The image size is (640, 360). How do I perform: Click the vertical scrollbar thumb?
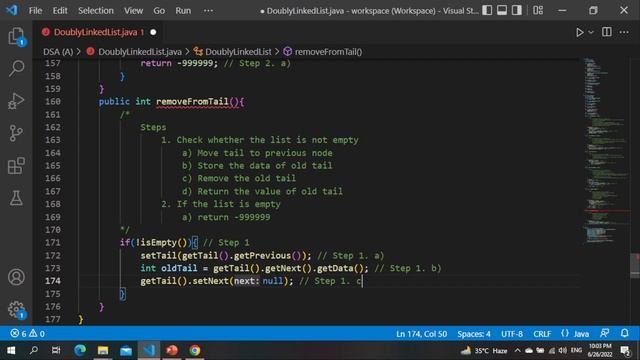635,266
